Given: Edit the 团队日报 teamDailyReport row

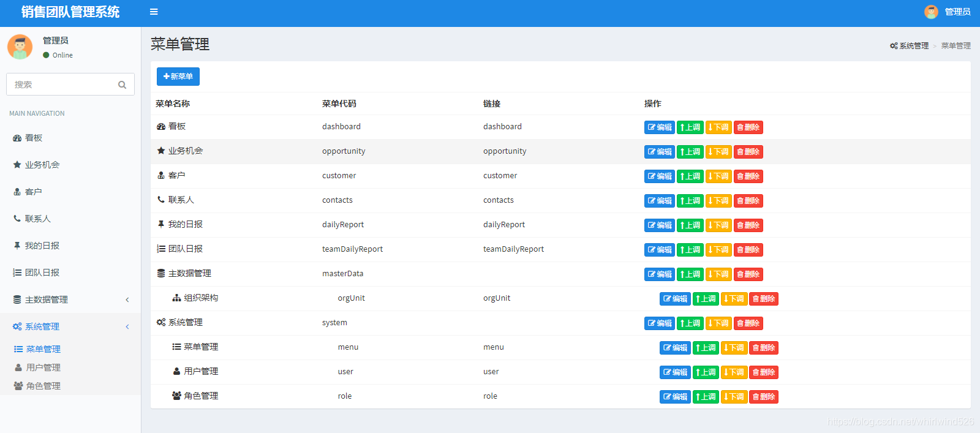Looking at the screenshot, I should (660, 250).
